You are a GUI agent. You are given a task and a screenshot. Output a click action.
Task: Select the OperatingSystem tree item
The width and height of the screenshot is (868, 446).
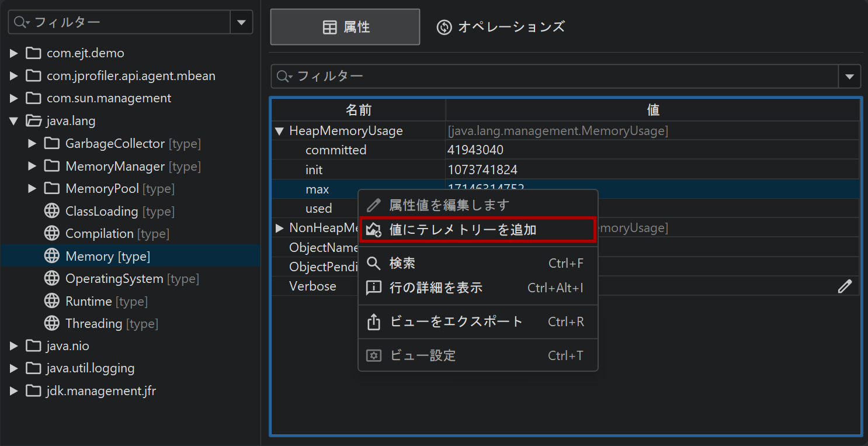point(114,279)
